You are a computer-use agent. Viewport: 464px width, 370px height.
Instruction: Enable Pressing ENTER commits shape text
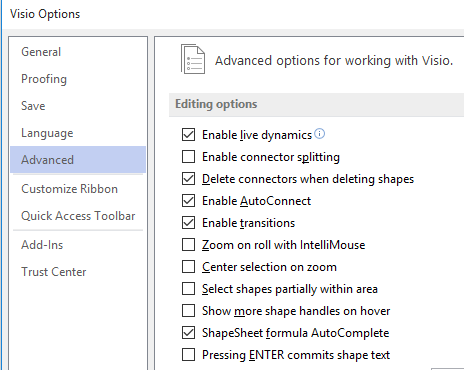(188, 355)
